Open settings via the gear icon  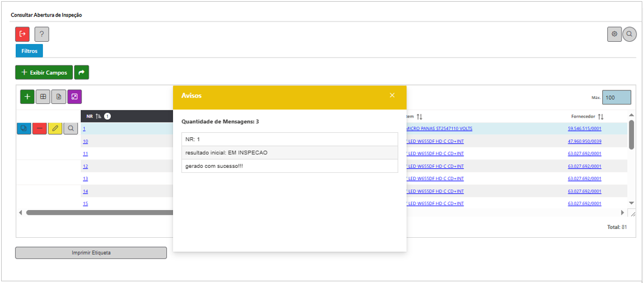pos(614,34)
